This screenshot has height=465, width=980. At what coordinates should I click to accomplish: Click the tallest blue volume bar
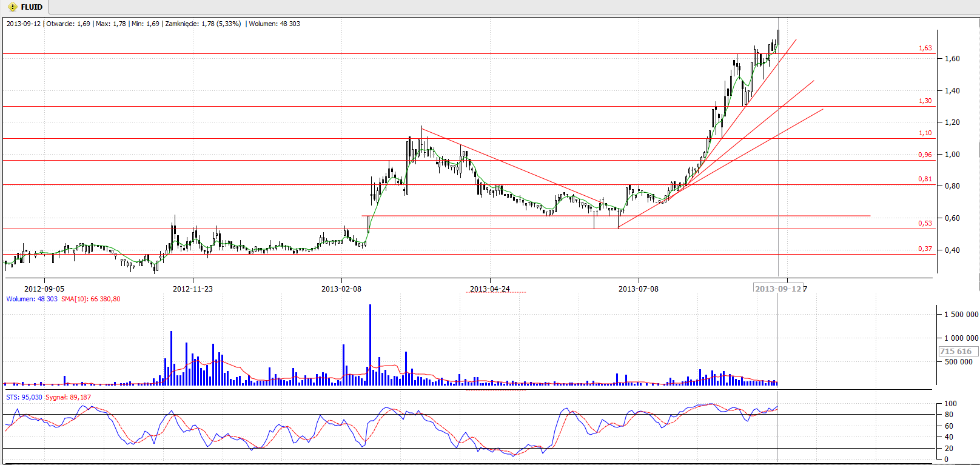click(x=370, y=346)
